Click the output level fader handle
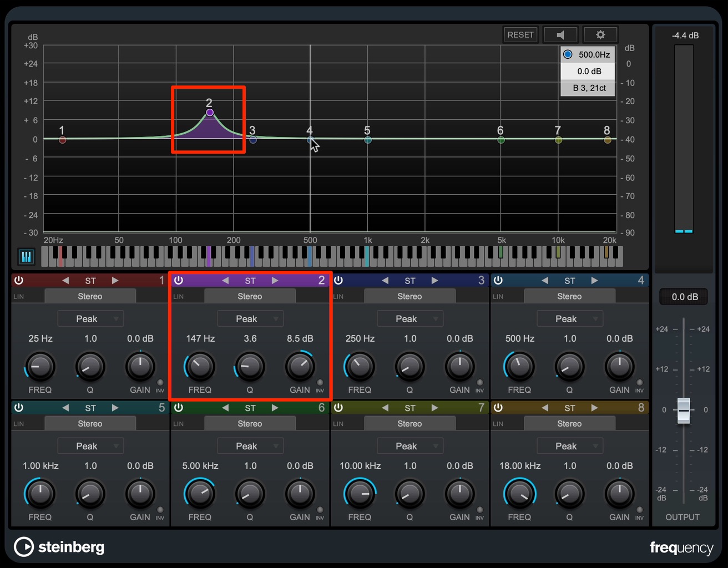Viewport: 728px width, 568px height. point(684,410)
